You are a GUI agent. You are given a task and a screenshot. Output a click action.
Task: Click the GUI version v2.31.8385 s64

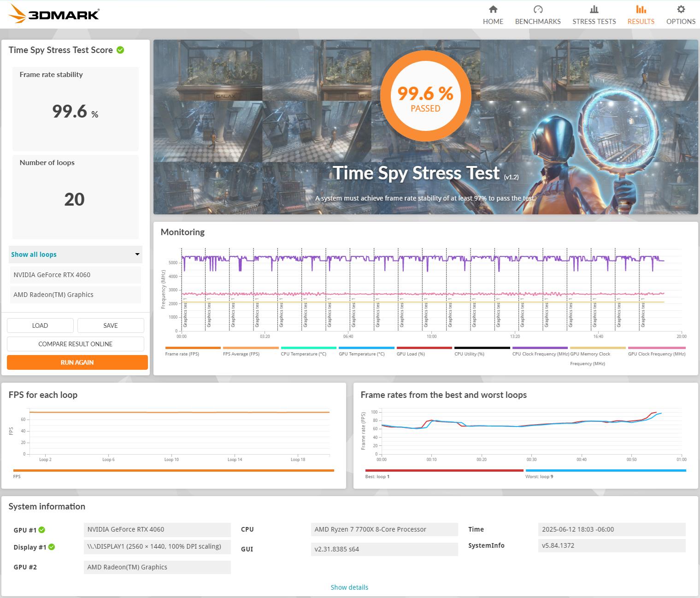click(384, 549)
